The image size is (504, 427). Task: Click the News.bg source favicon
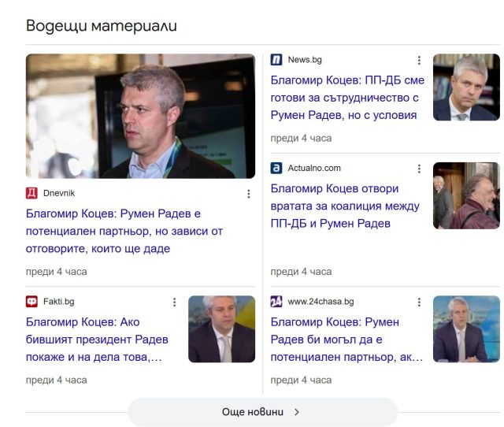[276, 60]
